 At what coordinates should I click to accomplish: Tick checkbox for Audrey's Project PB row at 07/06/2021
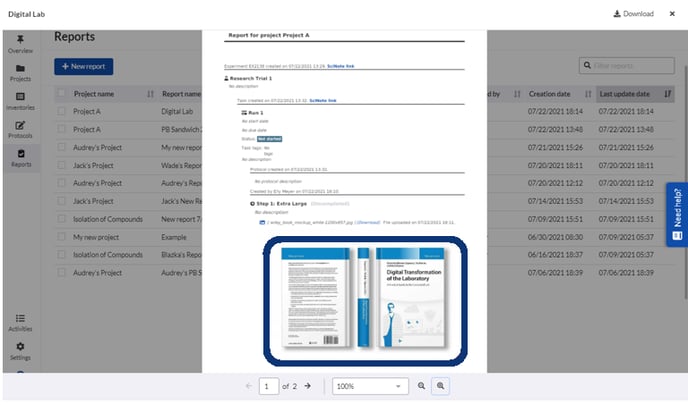coord(61,272)
